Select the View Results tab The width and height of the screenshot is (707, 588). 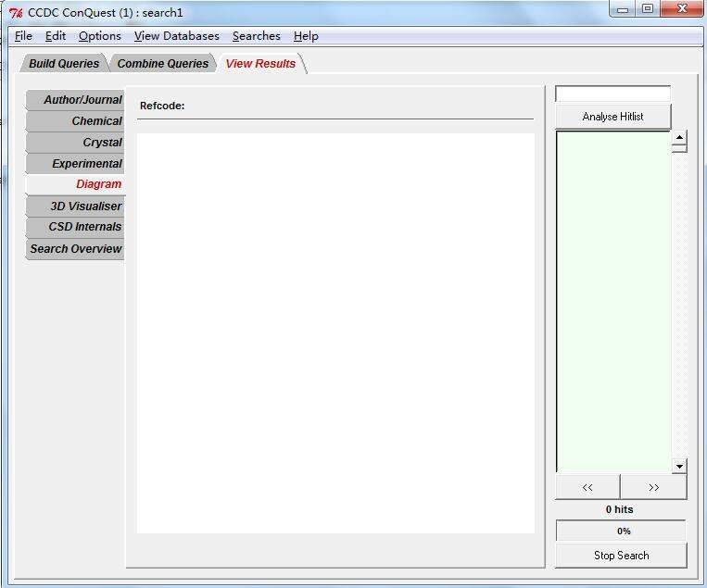point(260,64)
